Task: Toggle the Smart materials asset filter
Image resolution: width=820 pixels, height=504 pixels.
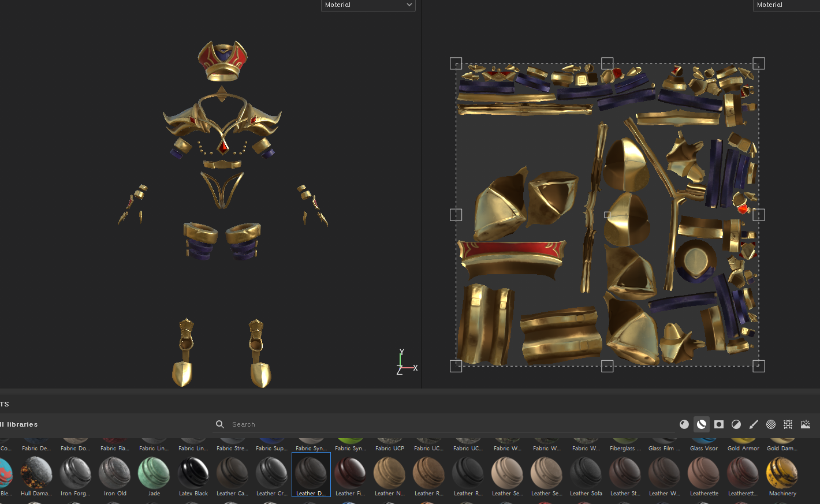Action: coord(702,424)
